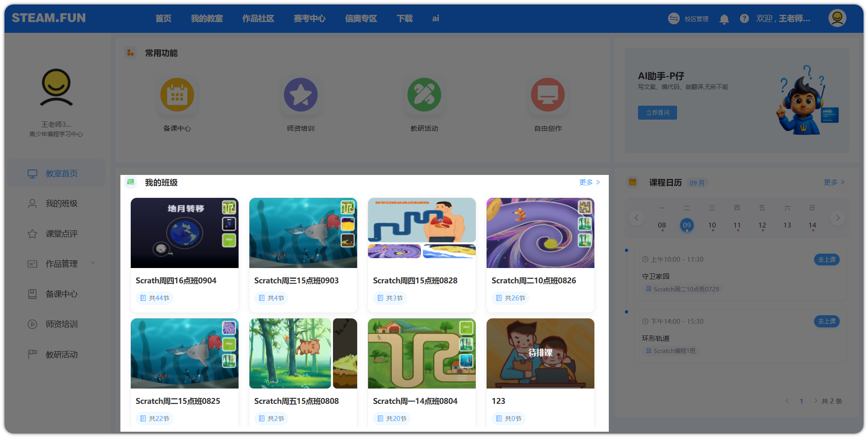Open the 首页 nav tab
The image size is (868, 438).
[164, 18]
